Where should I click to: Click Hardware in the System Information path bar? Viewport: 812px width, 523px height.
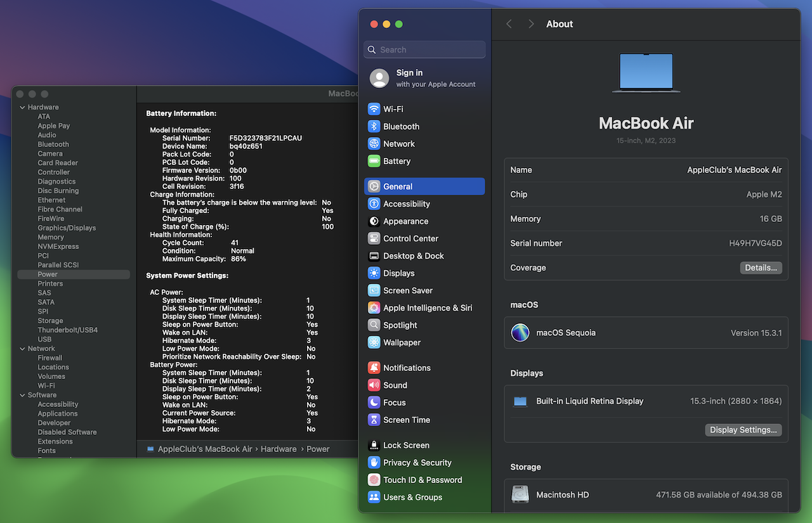pos(278,449)
